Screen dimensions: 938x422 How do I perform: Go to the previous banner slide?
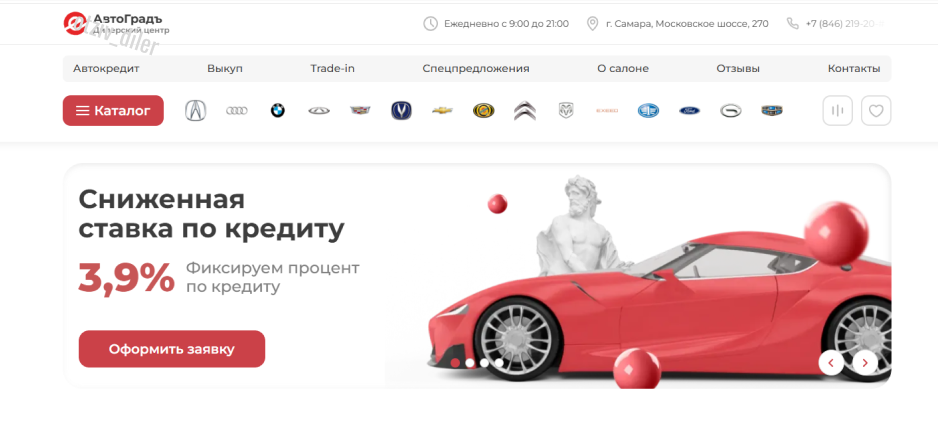(x=831, y=362)
